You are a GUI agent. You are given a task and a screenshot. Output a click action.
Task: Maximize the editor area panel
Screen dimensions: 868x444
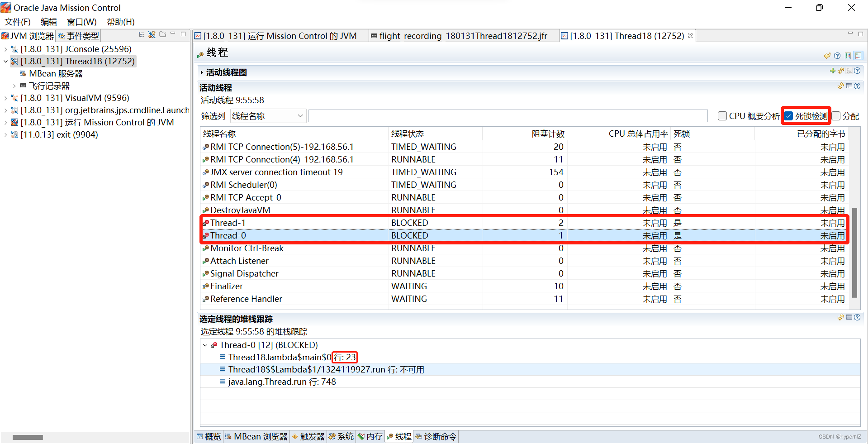[860, 34]
